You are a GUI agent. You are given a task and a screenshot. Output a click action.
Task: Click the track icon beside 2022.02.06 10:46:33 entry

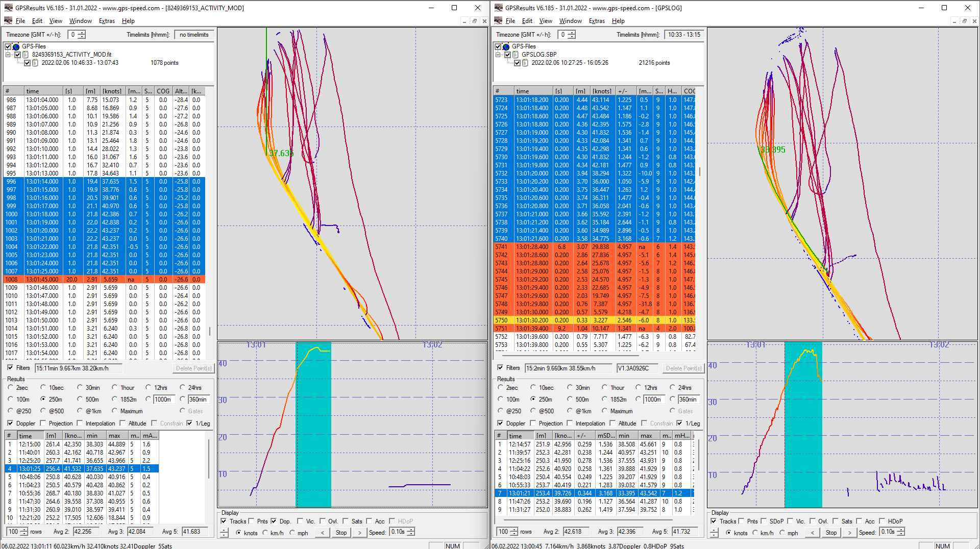pyautogui.click(x=35, y=63)
